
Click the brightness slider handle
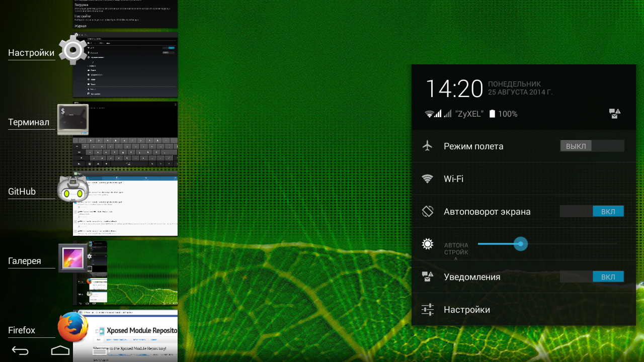(x=521, y=244)
